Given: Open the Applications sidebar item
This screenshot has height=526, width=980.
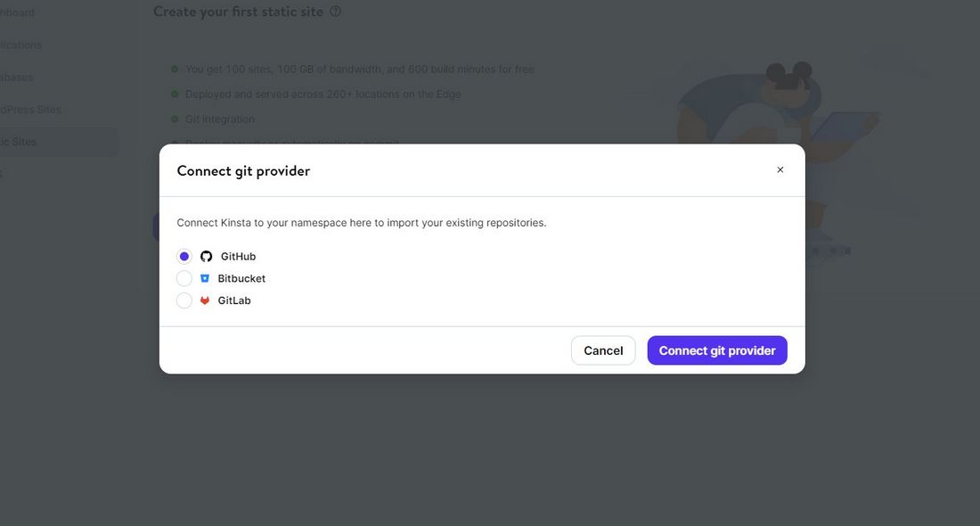Looking at the screenshot, I should pos(20,45).
